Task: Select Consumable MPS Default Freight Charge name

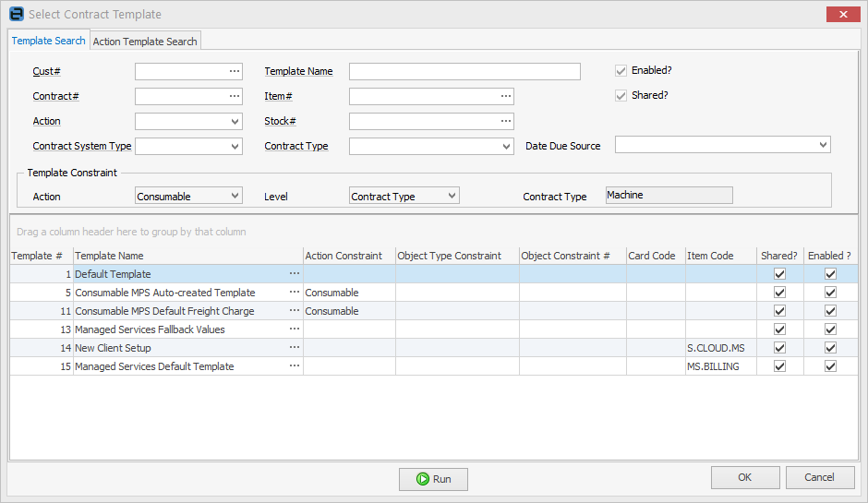Action: [164, 311]
